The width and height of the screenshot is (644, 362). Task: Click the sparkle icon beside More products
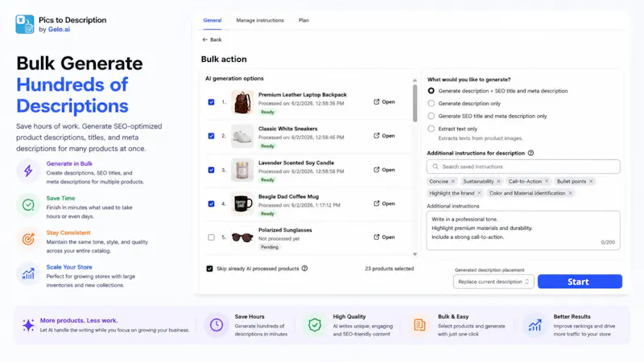(x=28, y=325)
